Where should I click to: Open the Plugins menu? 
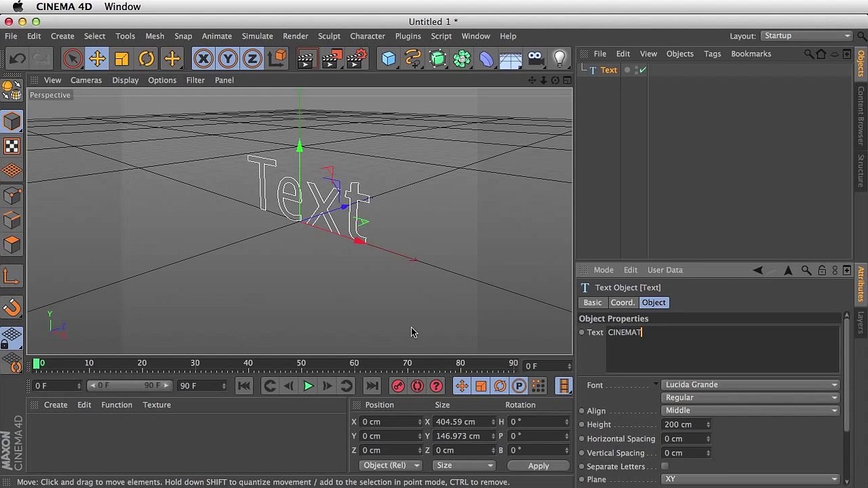408,36
